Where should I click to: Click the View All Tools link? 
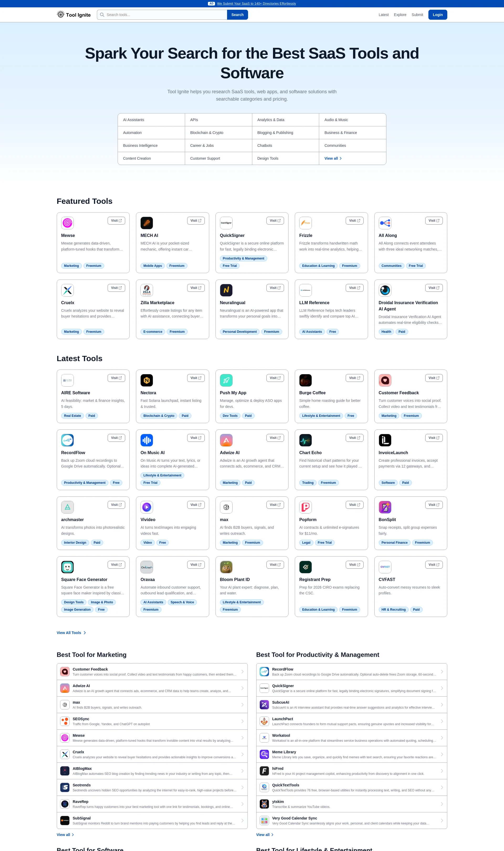tap(71, 632)
